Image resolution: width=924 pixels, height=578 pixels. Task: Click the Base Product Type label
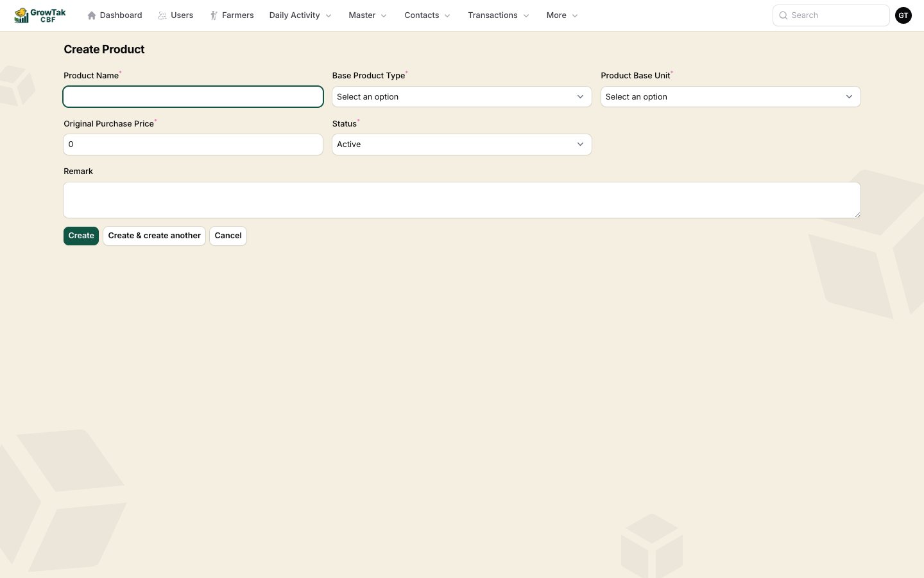369,76
